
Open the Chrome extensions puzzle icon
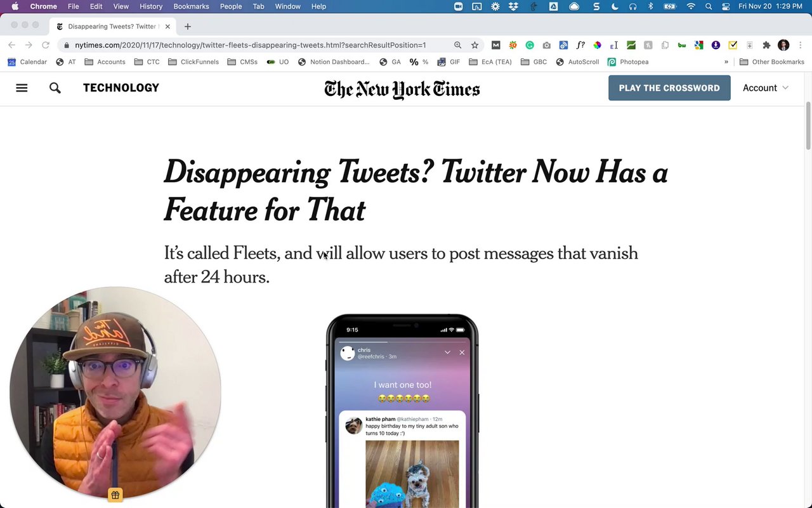point(766,45)
